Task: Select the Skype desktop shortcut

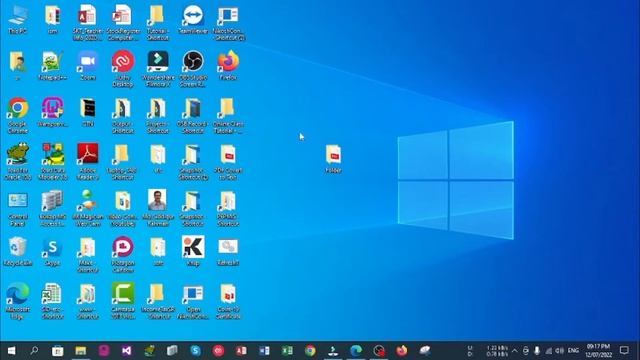Action: pos(52,251)
